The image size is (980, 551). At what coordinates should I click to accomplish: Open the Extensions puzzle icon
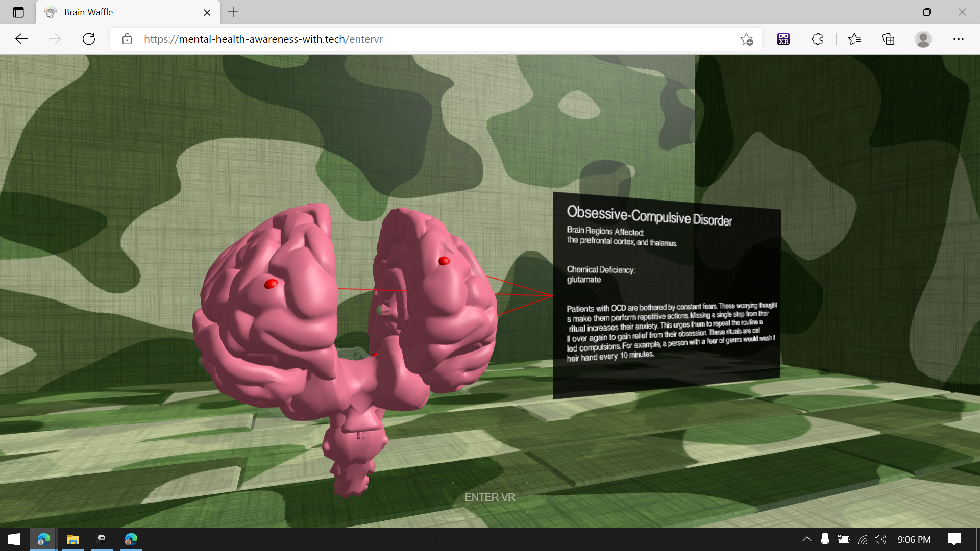pos(817,39)
